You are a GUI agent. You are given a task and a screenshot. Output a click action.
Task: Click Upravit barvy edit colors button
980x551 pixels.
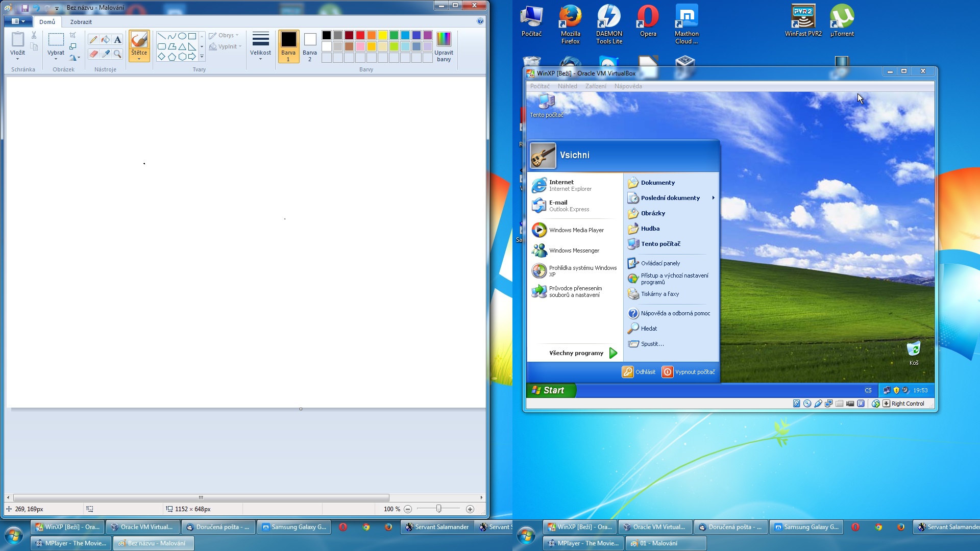tap(444, 47)
